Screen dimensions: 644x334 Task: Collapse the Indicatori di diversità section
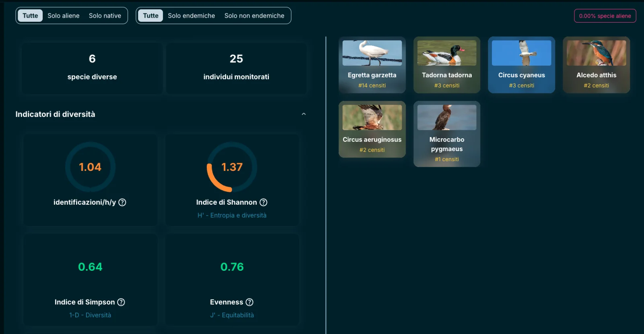(x=304, y=114)
